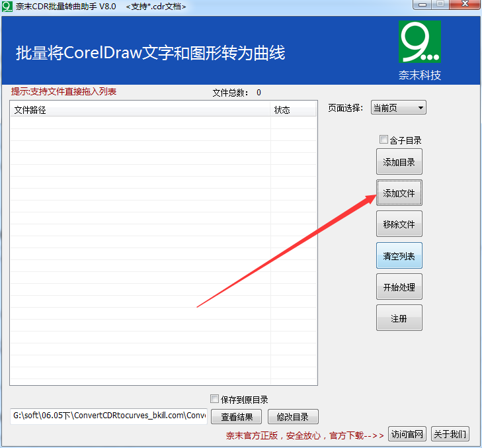Click the 文件路径 column header

coord(140,110)
